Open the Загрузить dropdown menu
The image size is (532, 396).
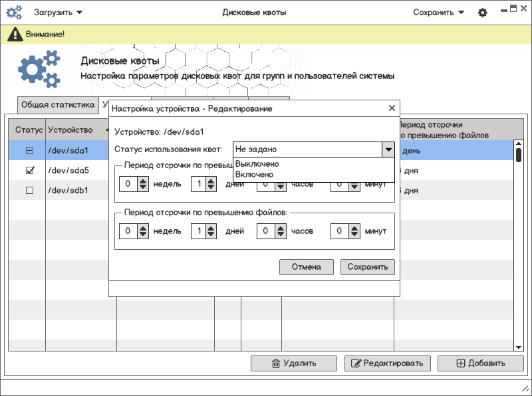[x=59, y=13]
